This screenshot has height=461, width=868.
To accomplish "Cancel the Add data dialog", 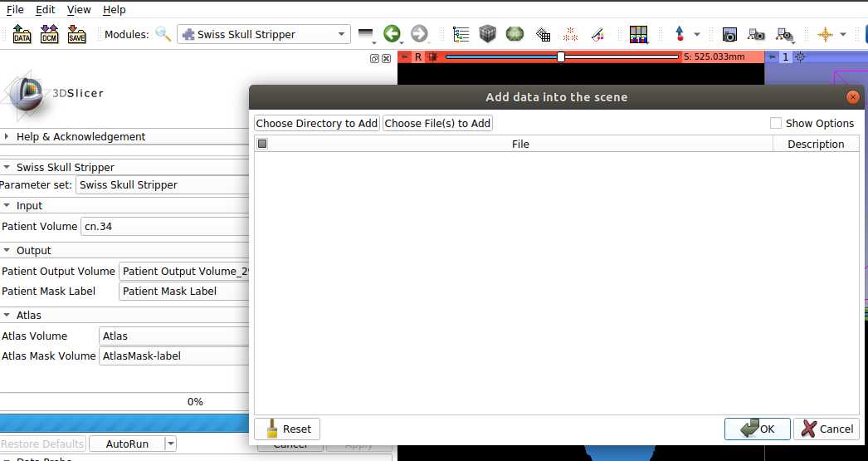I will click(x=827, y=429).
